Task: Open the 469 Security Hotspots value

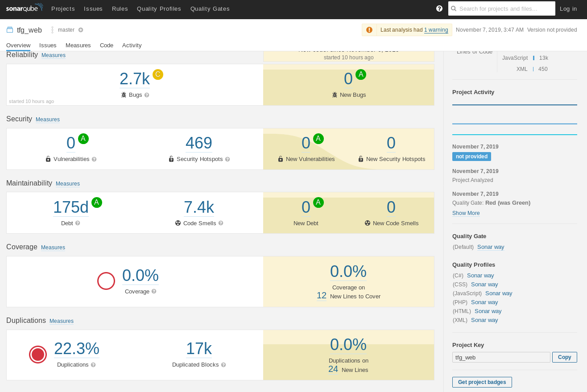Action: tap(199, 143)
